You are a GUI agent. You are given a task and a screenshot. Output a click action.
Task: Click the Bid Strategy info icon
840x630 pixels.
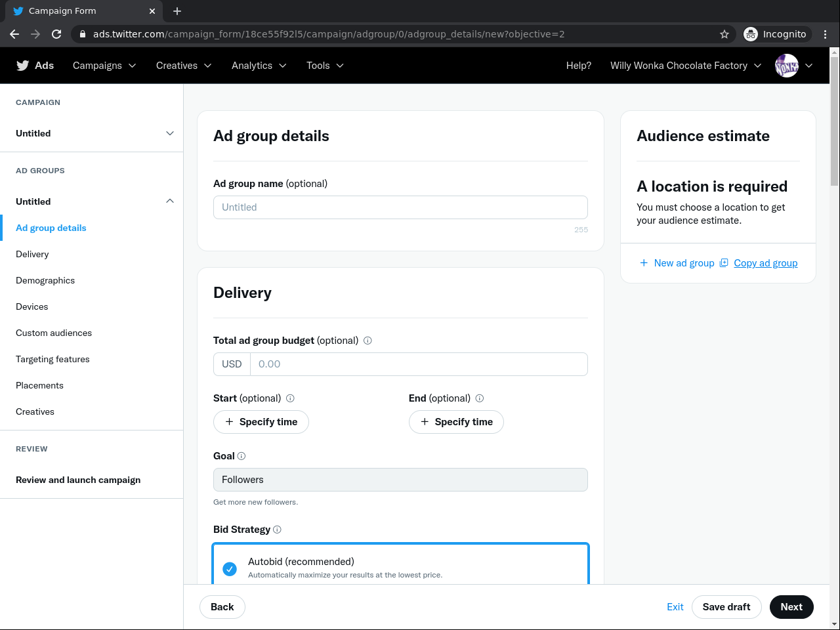point(277,530)
